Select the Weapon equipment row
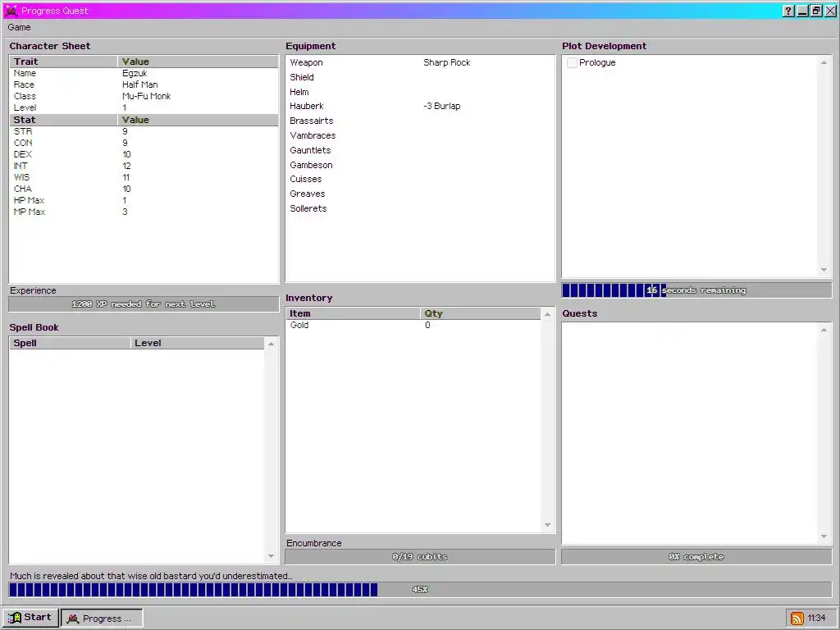 [x=420, y=62]
